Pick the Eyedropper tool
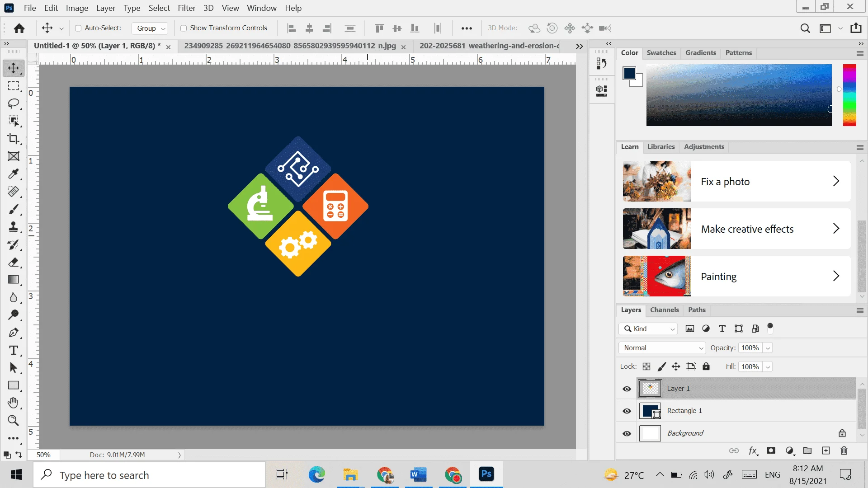This screenshot has width=868, height=488. pos(14,174)
